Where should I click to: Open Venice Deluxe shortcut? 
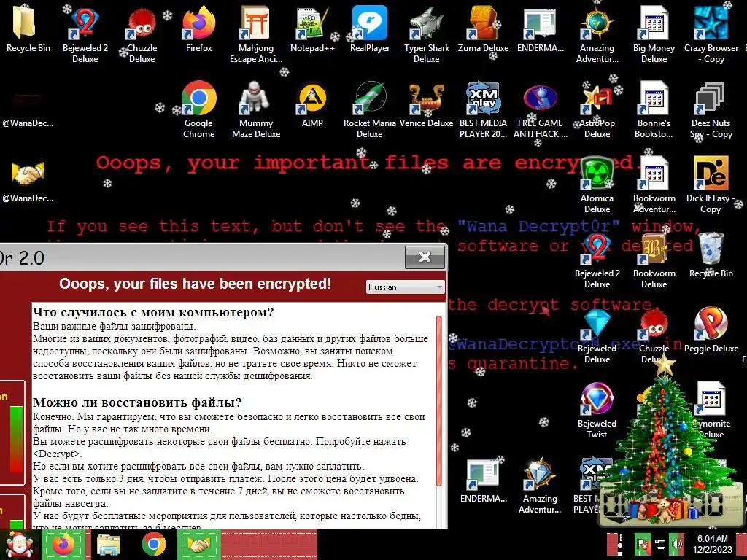tap(426, 105)
